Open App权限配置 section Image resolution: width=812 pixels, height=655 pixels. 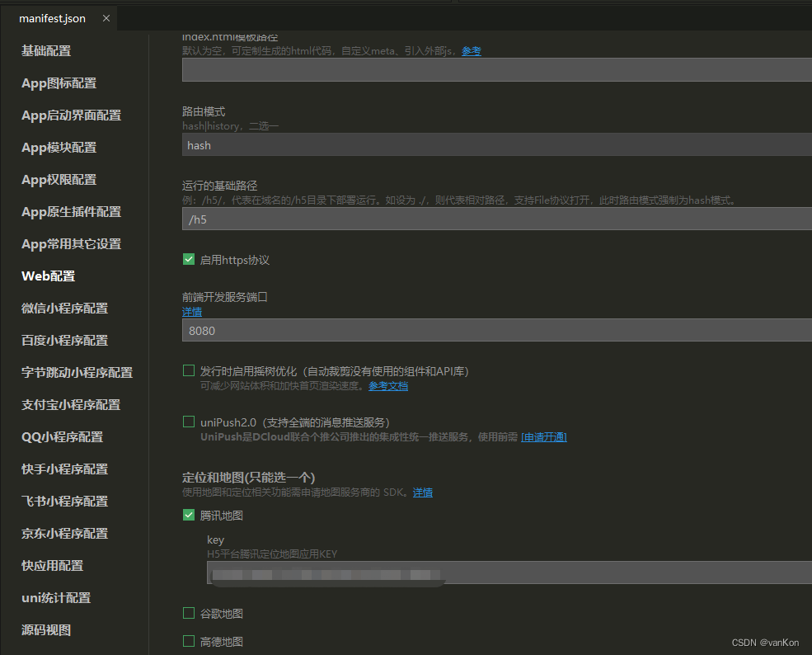(x=58, y=179)
